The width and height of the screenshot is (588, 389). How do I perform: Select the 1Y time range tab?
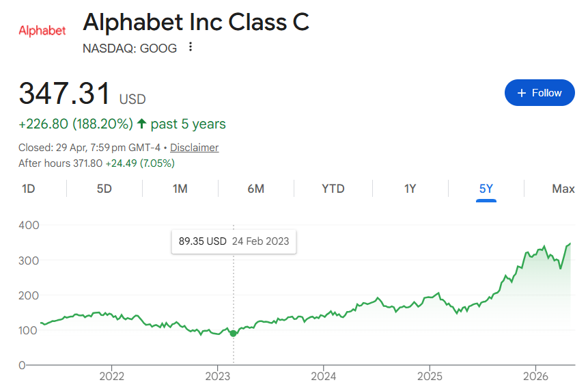[410, 189]
